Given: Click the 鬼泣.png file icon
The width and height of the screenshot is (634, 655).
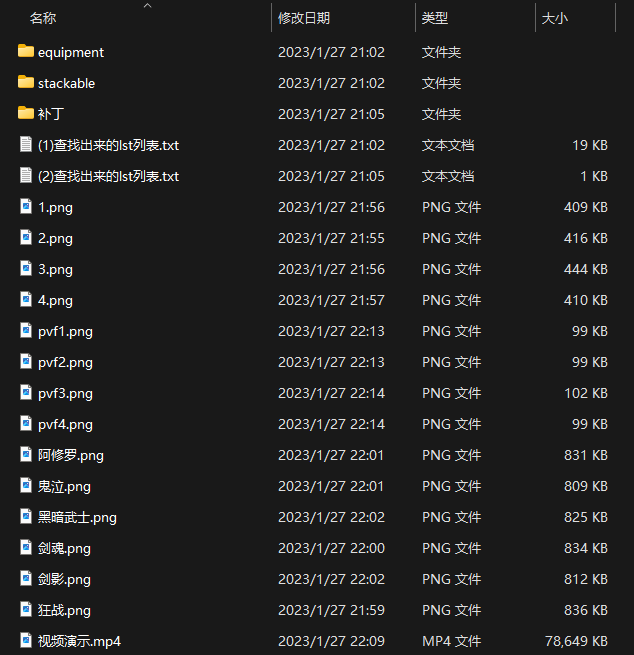Looking at the screenshot, I should (26, 485).
